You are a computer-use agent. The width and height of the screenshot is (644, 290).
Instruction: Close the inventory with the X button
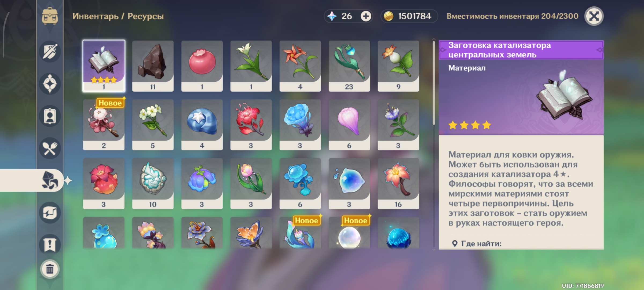[x=594, y=16]
